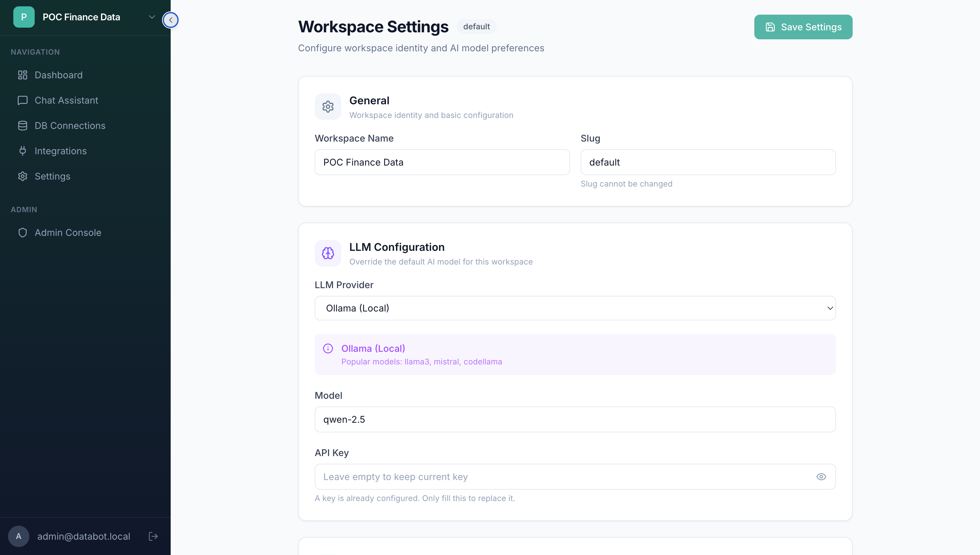Click the 'Workspace identity and basic configuration' subtitle
Image resolution: width=980 pixels, height=555 pixels.
tap(431, 115)
